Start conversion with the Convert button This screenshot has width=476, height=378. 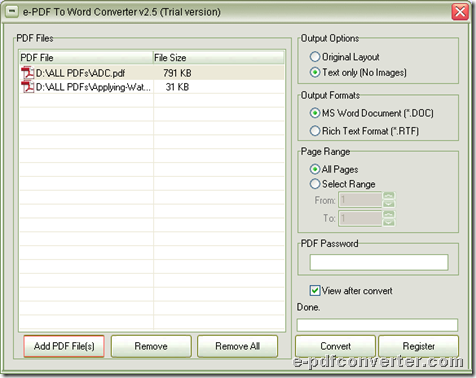point(335,346)
